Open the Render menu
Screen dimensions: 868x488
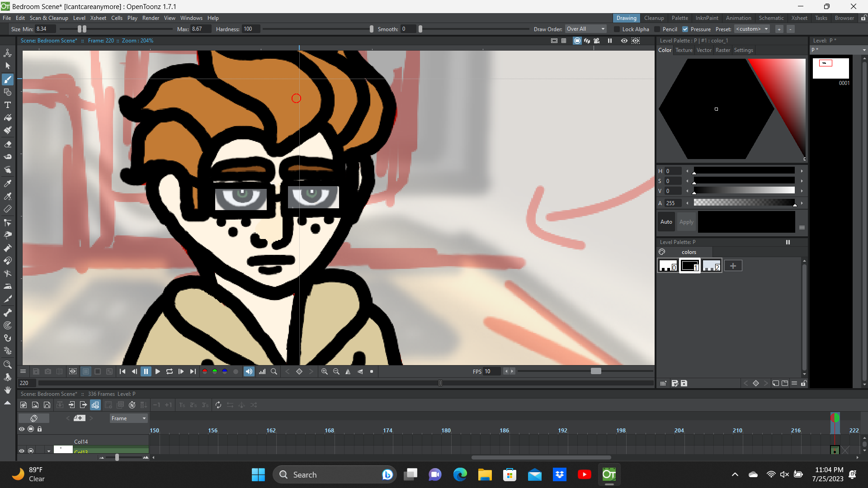click(x=151, y=18)
